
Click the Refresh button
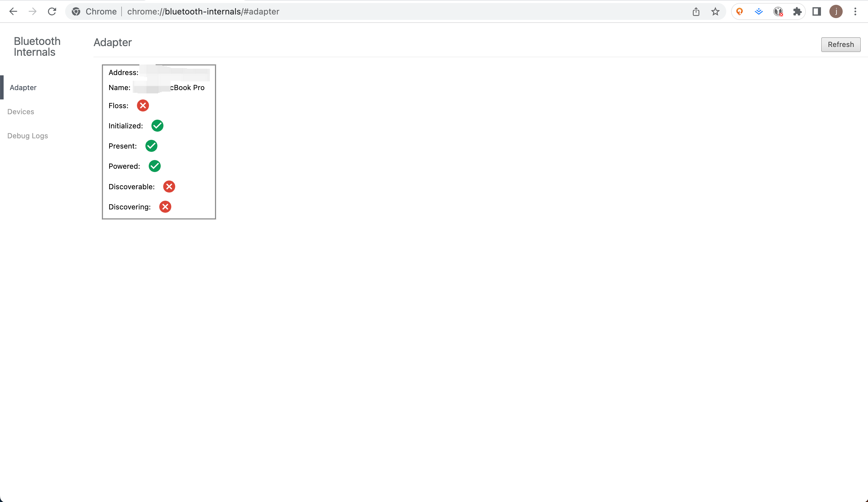841,44
